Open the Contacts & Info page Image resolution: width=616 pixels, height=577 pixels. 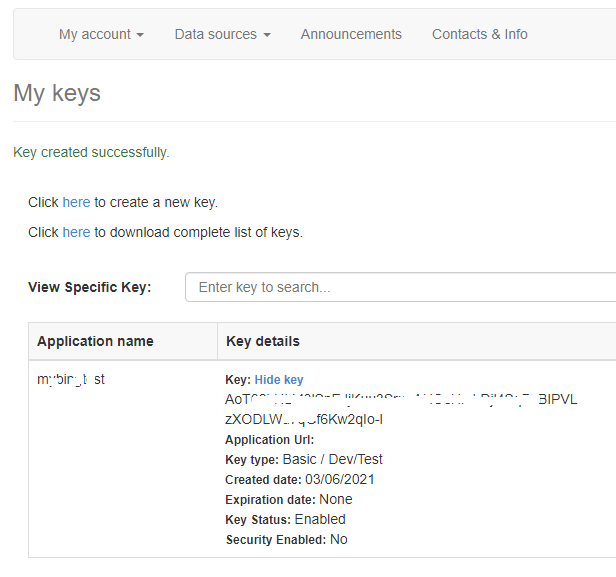click(x=480, y=34)
